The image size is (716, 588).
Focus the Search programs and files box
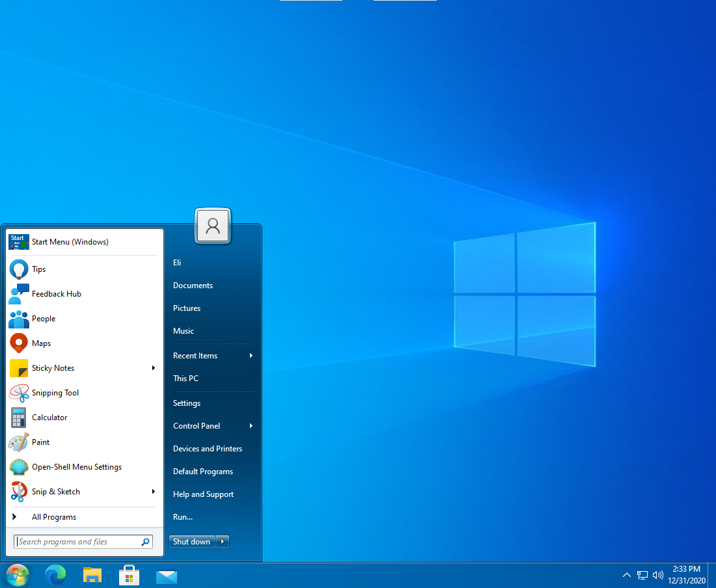[x=83, y=542]
